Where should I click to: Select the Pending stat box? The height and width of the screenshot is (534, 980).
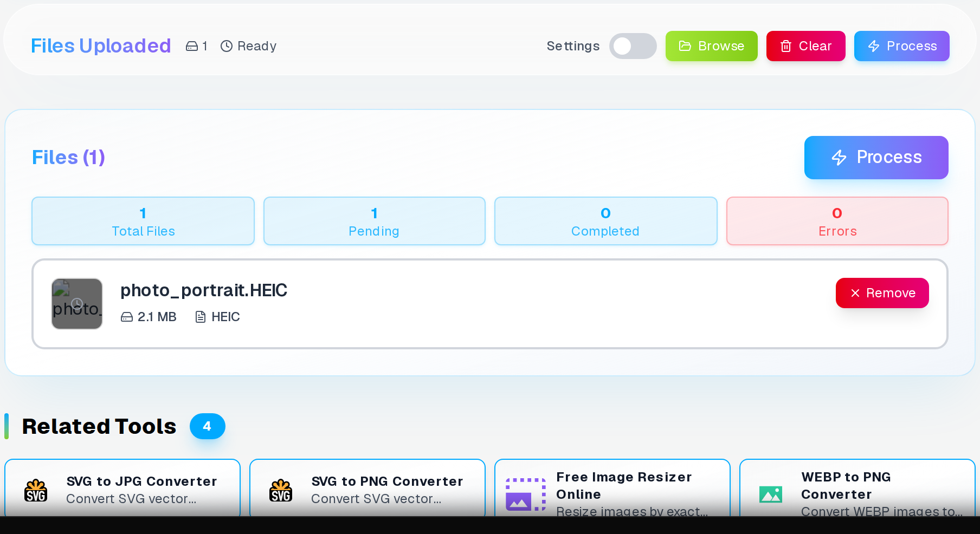coord(375,221)
